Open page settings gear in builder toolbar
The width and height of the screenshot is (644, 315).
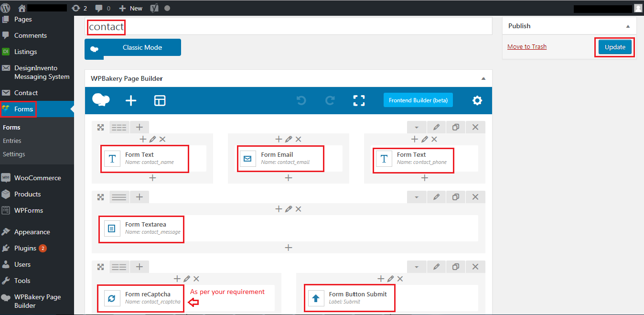(477, 100)
